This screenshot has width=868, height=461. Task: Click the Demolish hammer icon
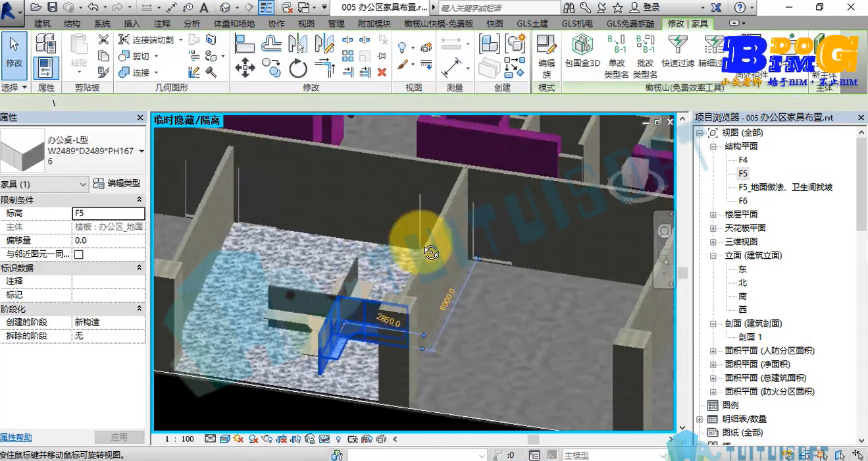click(211, 72)
